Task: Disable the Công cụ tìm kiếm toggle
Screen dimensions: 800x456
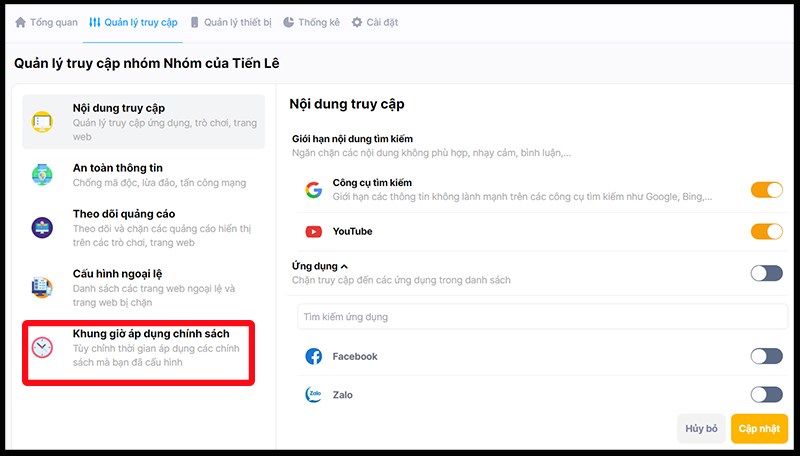Action: pos(766,190)
